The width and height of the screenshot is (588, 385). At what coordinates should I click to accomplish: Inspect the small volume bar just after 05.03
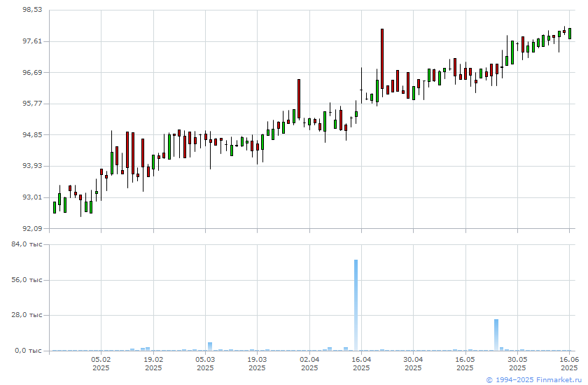coord(210,346)
